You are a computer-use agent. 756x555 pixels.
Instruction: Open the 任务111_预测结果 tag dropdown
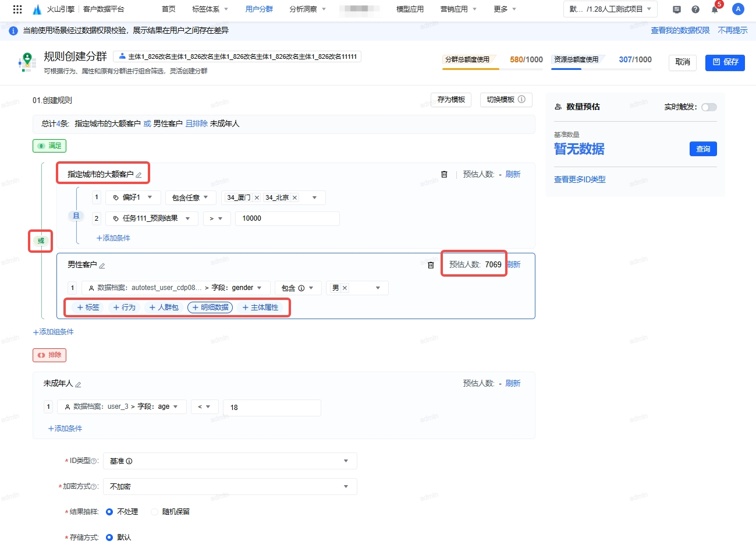(151, 218)
